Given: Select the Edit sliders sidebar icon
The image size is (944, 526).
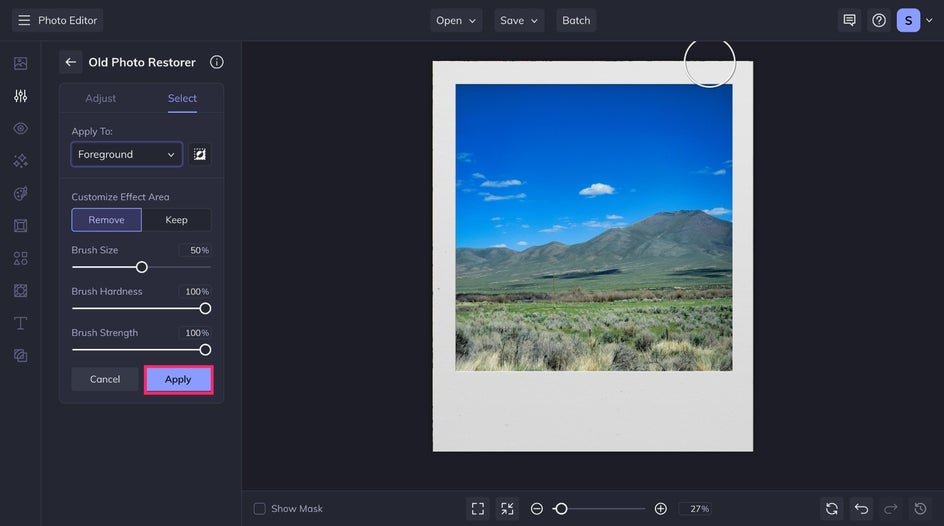Looking at the screenshot, I should coord(20,96).
